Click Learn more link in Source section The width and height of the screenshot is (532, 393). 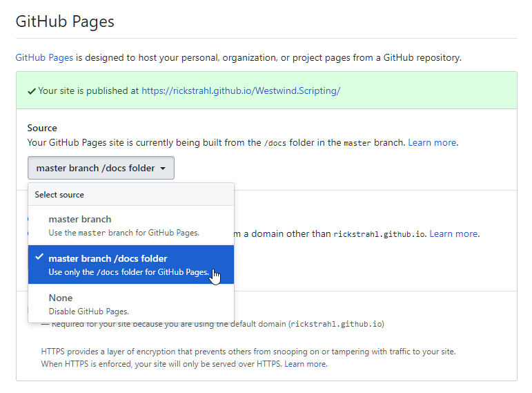pos(432,143)
